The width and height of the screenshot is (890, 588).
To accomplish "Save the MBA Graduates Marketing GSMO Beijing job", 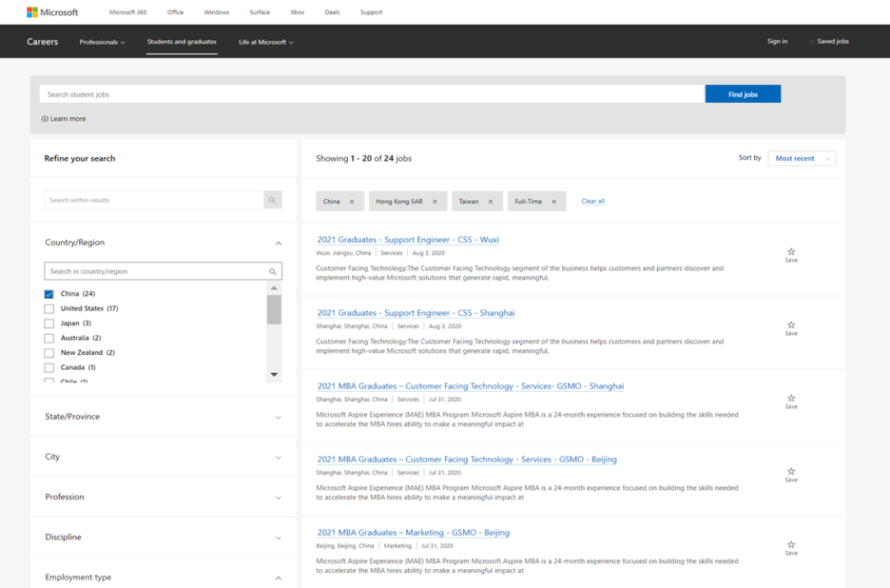I will [791, 548].
